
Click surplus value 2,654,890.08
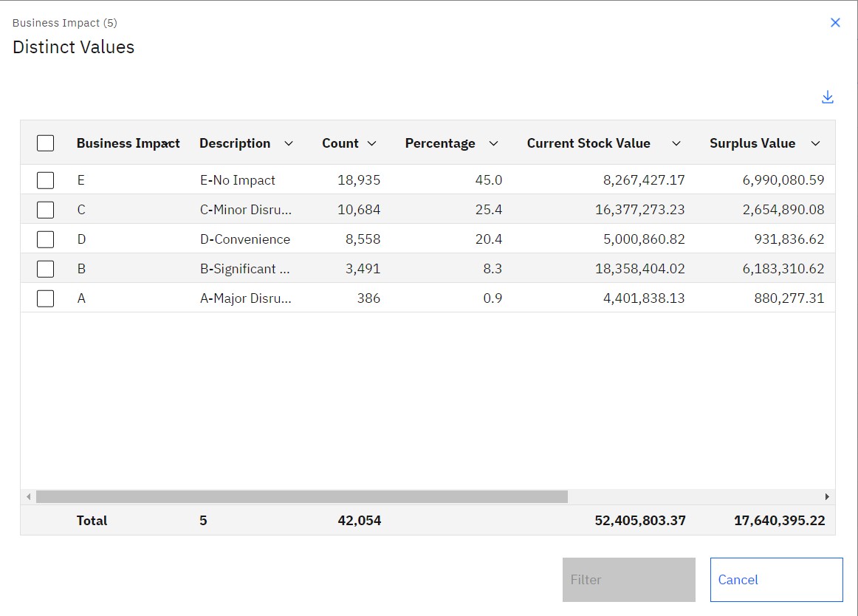(783, 210)
